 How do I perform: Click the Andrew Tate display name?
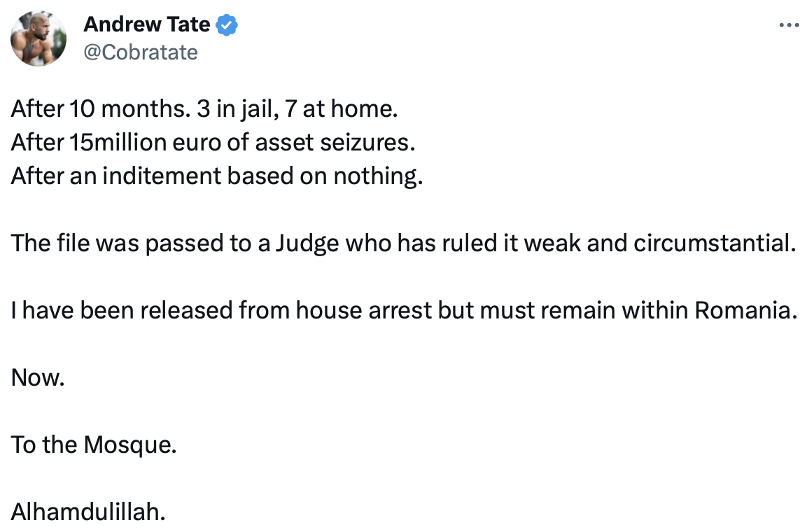pos(146,25)
